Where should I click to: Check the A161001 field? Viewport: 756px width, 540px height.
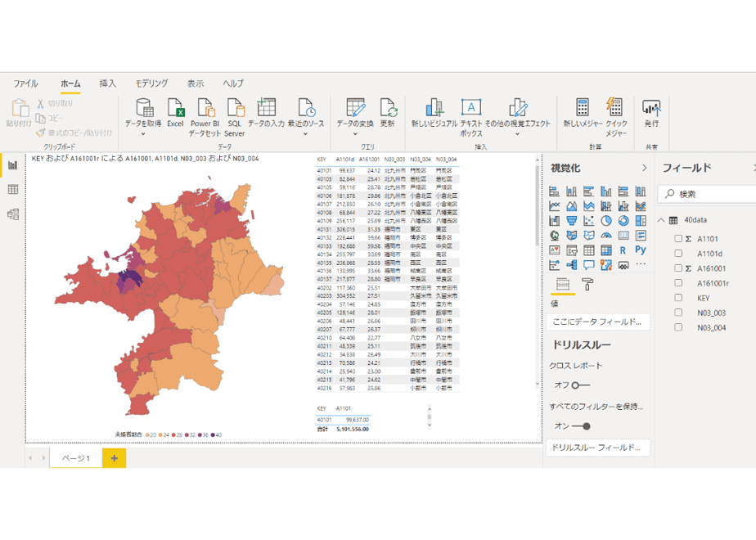(x=678, y=268)
